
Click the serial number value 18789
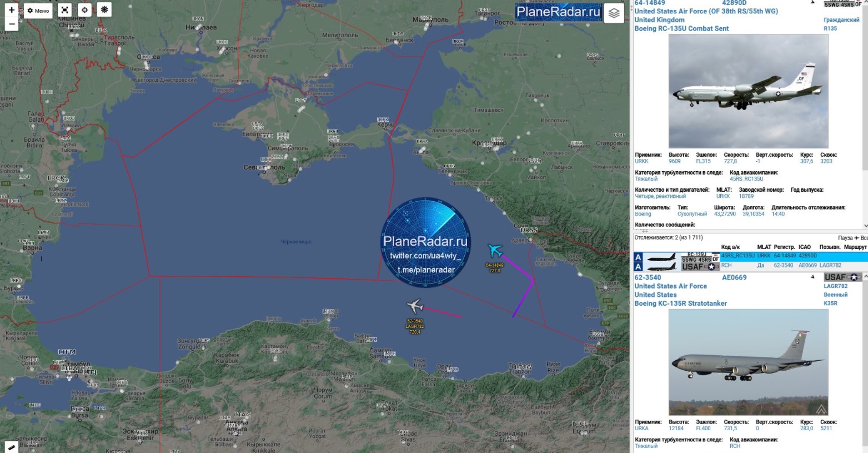[746, 196]
